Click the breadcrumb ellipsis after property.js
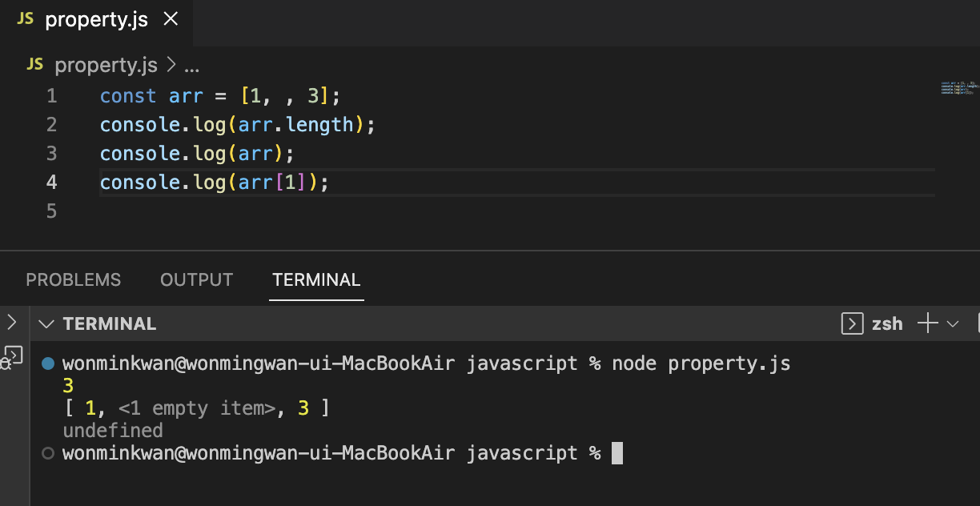The image size is (980, 506). 192,66
